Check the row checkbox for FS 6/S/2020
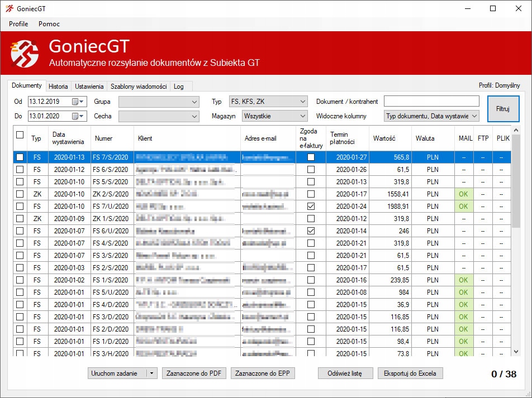The width and height of the screenshot is (532, 398). coord(20,170)
